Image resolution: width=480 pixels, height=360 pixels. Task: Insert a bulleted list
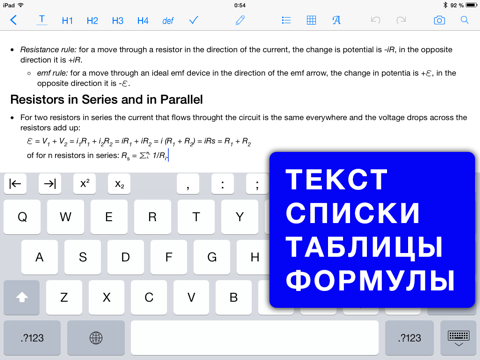286,20
